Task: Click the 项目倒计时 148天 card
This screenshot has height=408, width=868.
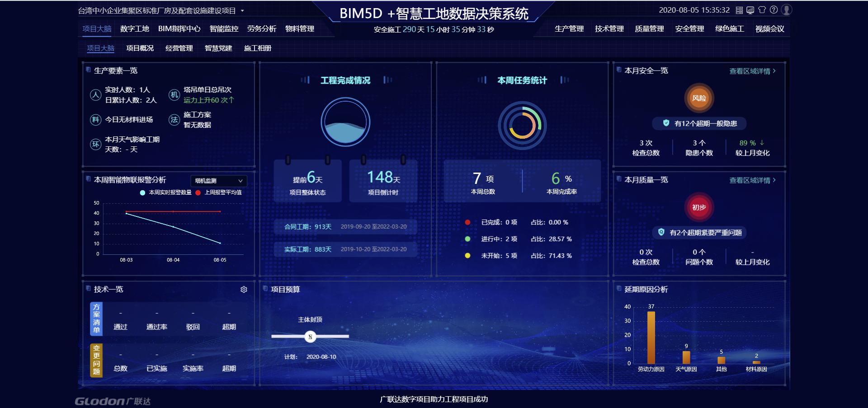Action: coord(383,181)
